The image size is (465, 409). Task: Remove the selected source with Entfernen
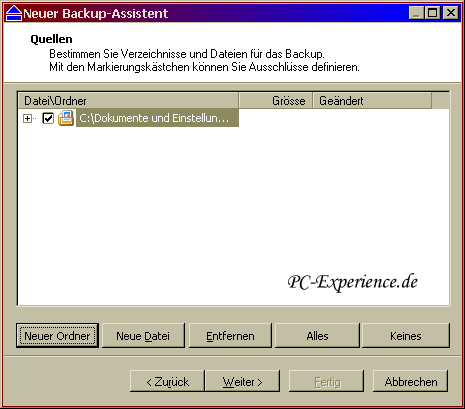tap(230, 335)
